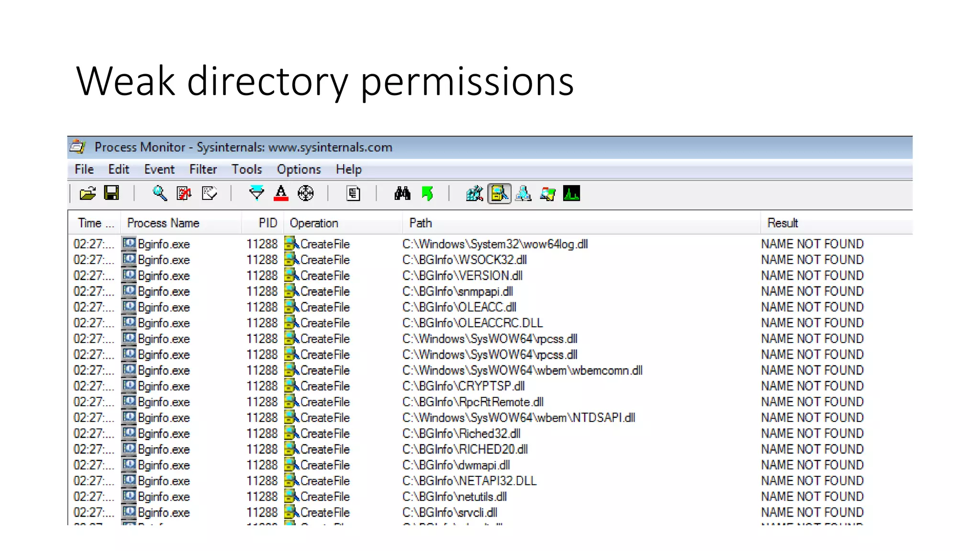Click PID 11288 in the dwmapi.dll row

click(x=262, y=465)
